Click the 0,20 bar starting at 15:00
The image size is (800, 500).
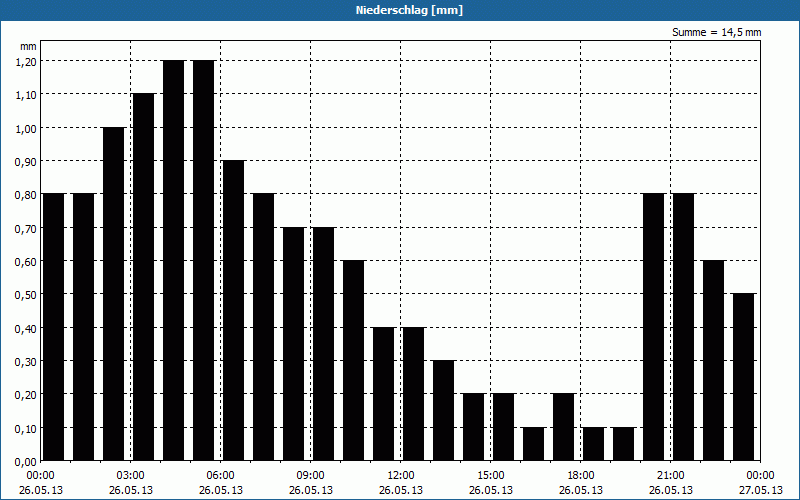[x=504, y=427]
